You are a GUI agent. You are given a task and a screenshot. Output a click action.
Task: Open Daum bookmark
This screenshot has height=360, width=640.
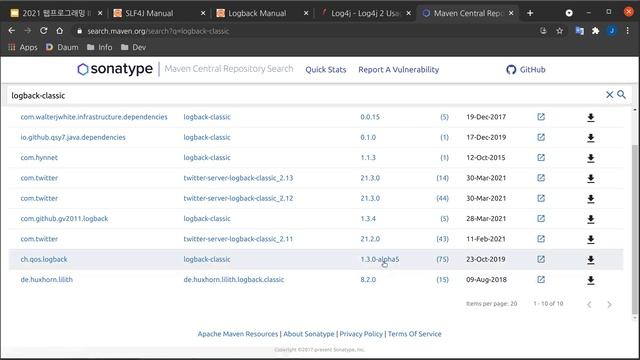coord(62,47)
